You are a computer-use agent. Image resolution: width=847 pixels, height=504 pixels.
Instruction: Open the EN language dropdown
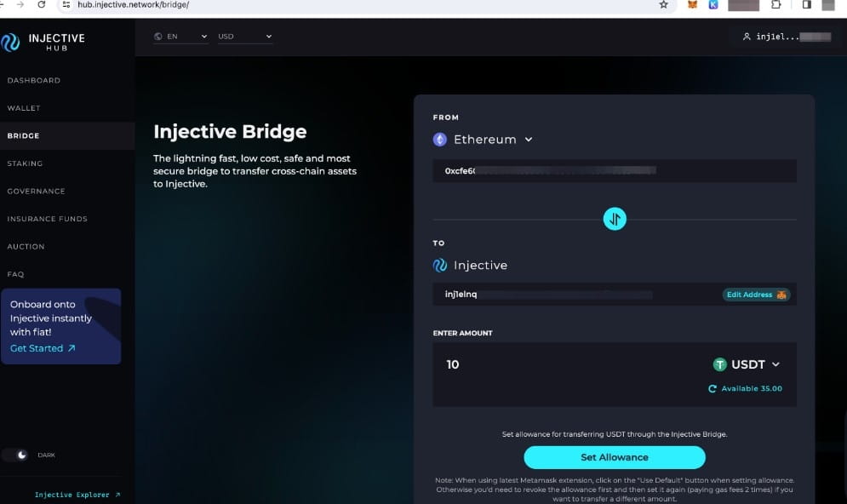point(180,37)
